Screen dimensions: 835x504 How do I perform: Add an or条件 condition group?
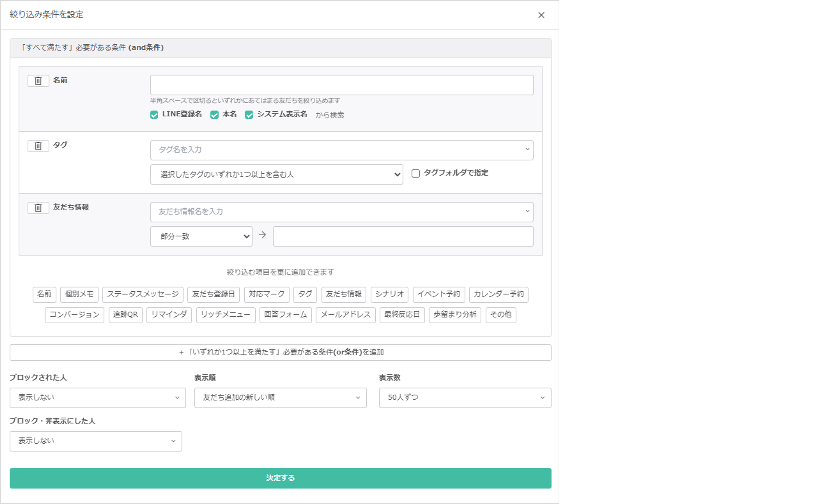[x=280, y=352]
